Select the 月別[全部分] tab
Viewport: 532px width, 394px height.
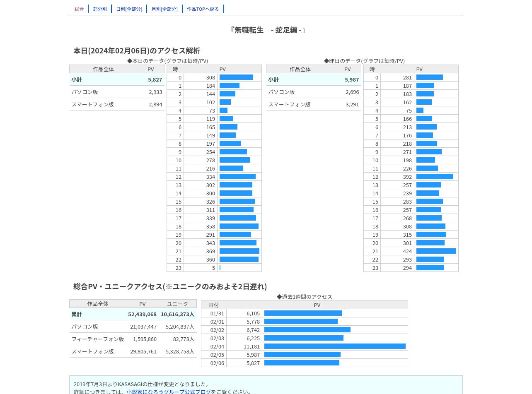coord(164,9)
